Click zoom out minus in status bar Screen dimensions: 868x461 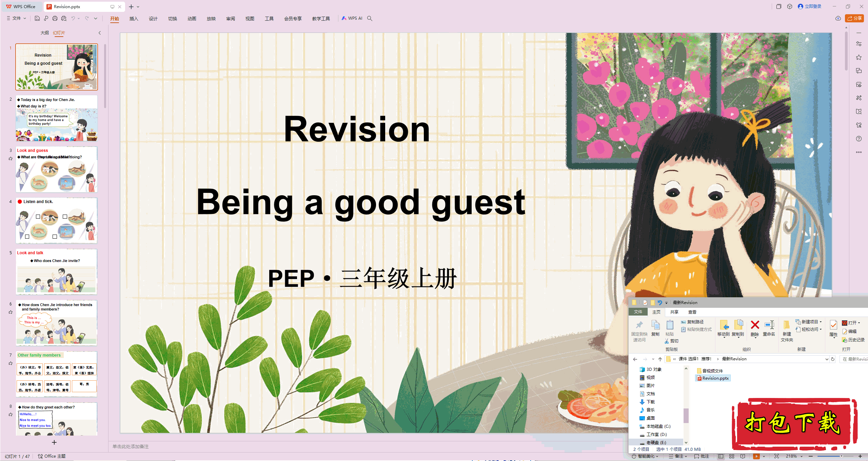(811, 456)
